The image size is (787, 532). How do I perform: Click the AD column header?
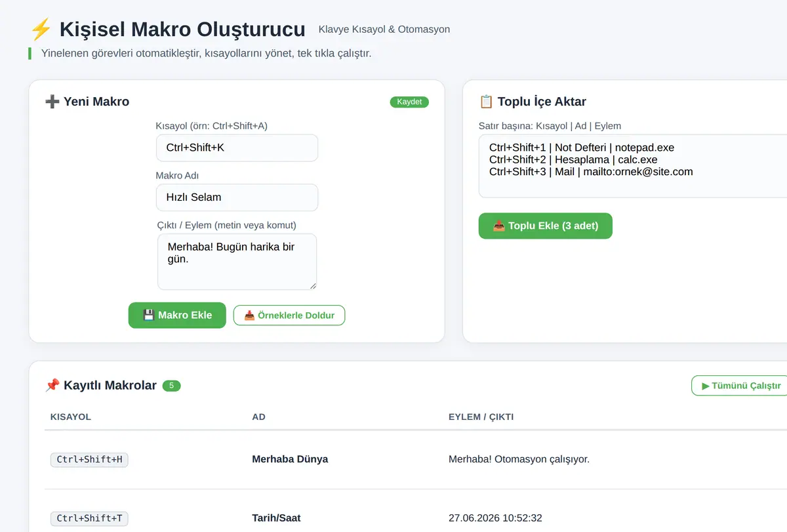click(258, 417)
